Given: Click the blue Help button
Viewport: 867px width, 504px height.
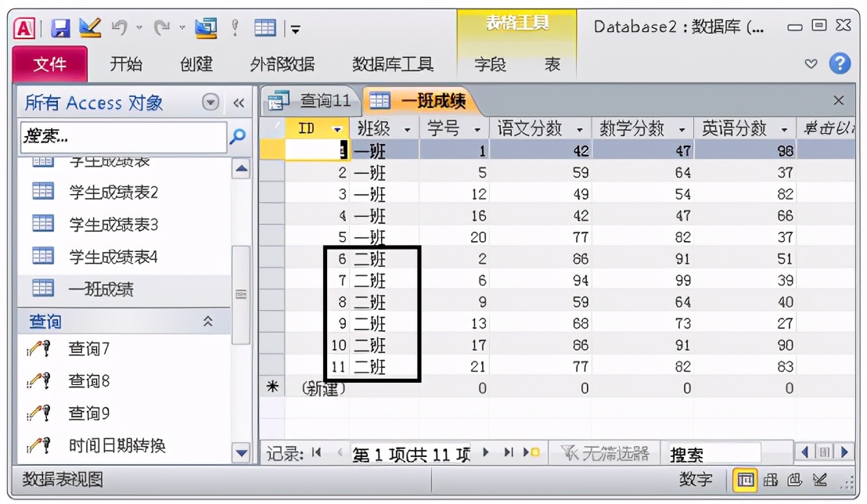Looking at the screenshot, I should coord(840,65).
